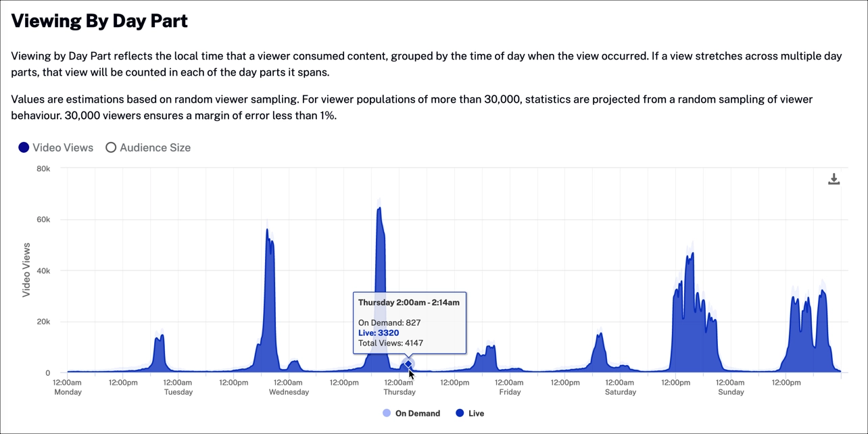
Task: Click the Total Views: 4147 tooltip text
Action: coord(389,343)
